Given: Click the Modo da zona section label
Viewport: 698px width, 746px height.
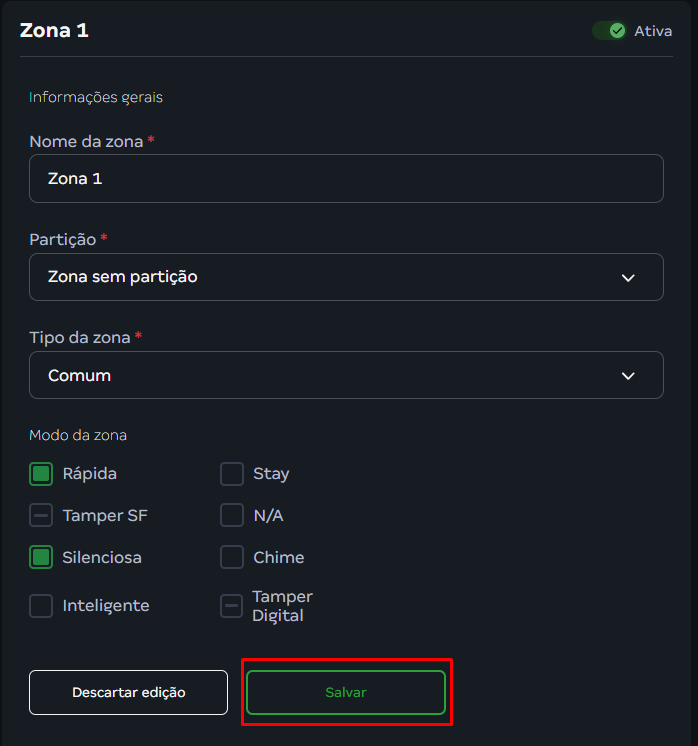Looking at the screenshot, I should (x=78, y=435).
